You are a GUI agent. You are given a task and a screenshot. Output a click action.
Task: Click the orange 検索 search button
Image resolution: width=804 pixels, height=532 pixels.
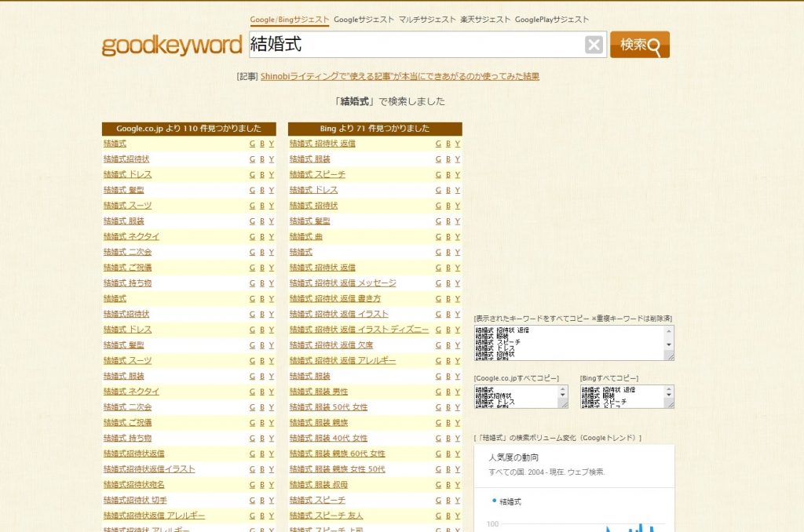(639, 45)
